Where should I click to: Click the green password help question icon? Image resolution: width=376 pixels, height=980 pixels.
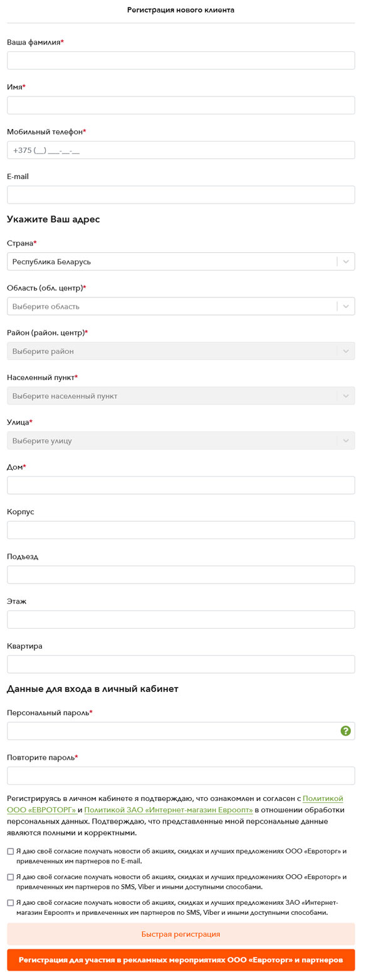tap(345, 731)
